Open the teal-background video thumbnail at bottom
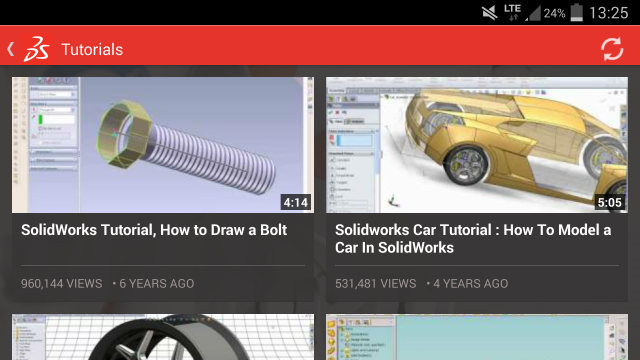This screenshot has height=360, width=640. [477, 337]
